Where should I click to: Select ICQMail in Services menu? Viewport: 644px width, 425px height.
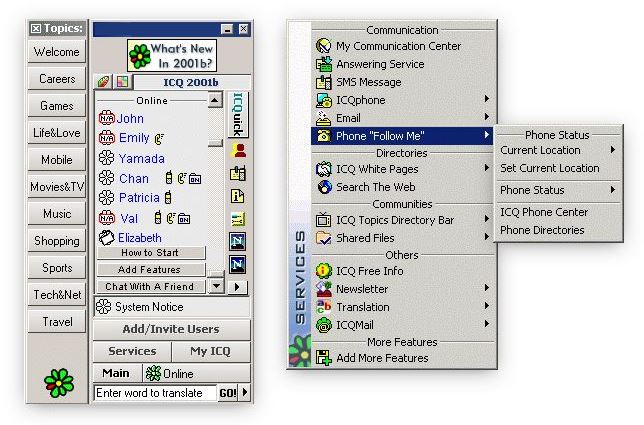tap(402, 325)
